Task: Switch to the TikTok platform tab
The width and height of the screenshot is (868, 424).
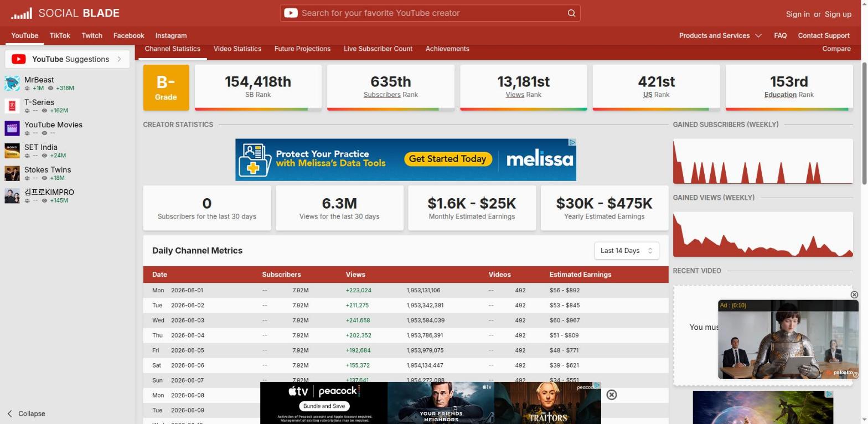Action: point(60,35)
